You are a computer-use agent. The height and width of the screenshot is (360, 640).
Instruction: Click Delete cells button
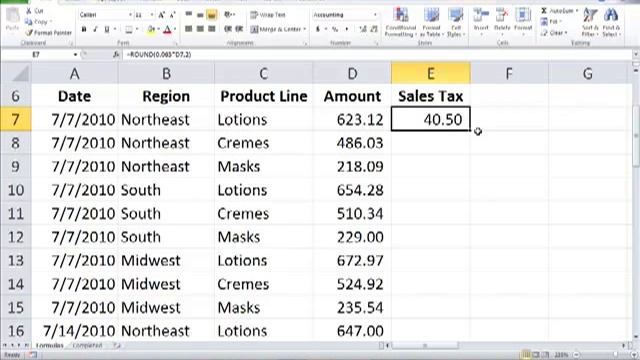click(x=502, y=21)
